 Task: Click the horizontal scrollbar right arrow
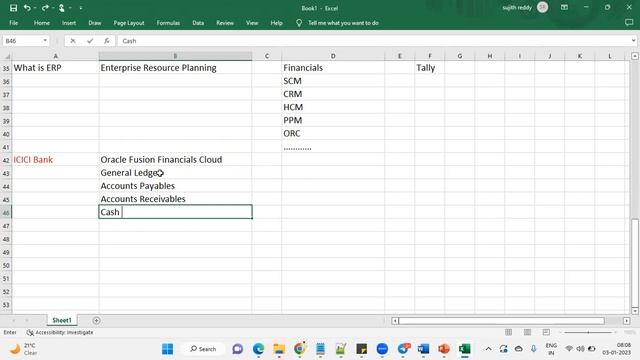click(x=627, y=321)
